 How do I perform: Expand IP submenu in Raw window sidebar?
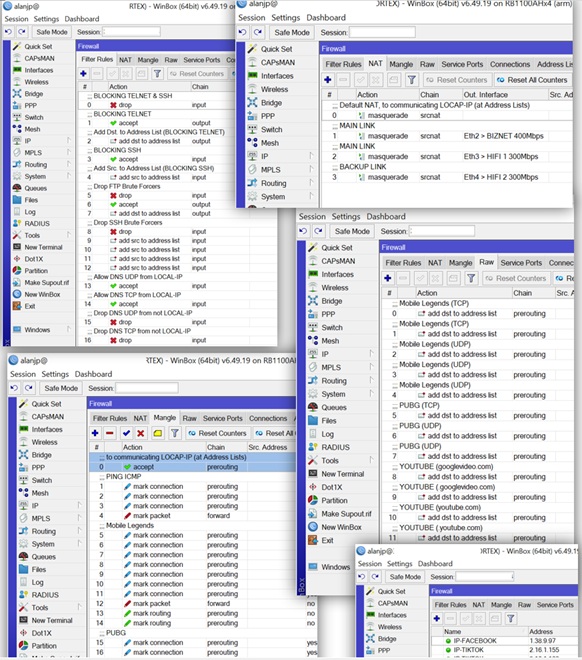[x=371, y=353]
